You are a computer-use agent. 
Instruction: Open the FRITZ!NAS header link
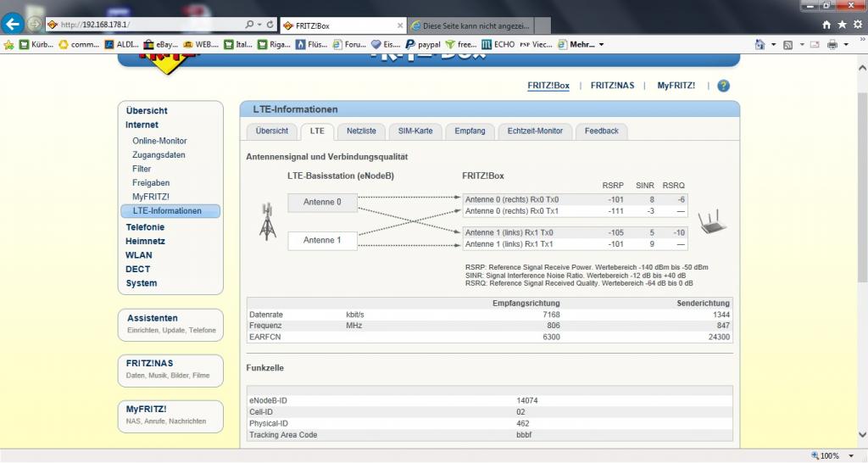(612, 86)
